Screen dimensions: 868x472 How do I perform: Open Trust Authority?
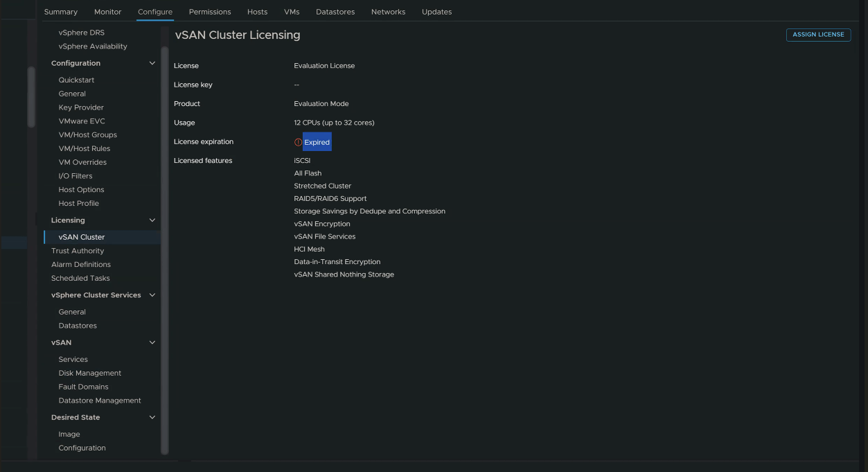[78, 251]
